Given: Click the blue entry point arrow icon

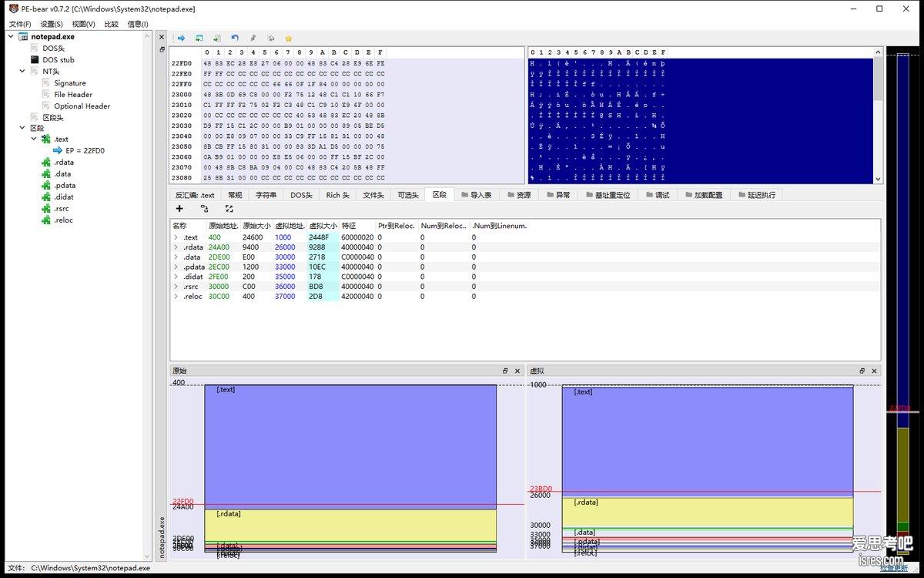Looking at the screenshot, I should [x=58, y=151].
